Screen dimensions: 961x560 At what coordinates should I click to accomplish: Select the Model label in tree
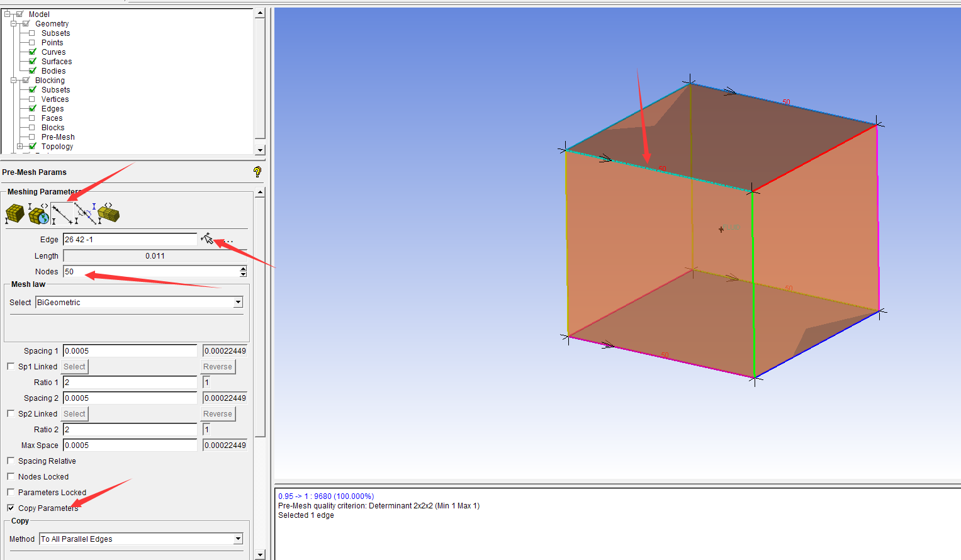pyautogui.click(x=39, y=14)
